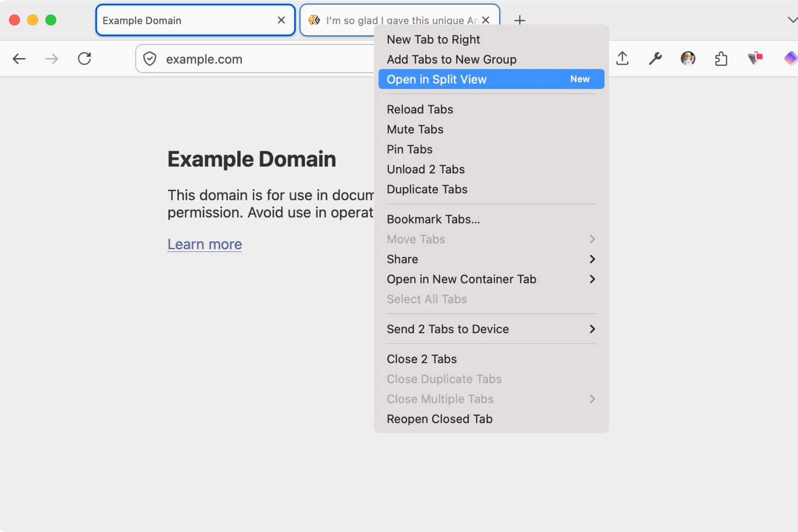Click the favicon on the second tab

click(314, 20)
